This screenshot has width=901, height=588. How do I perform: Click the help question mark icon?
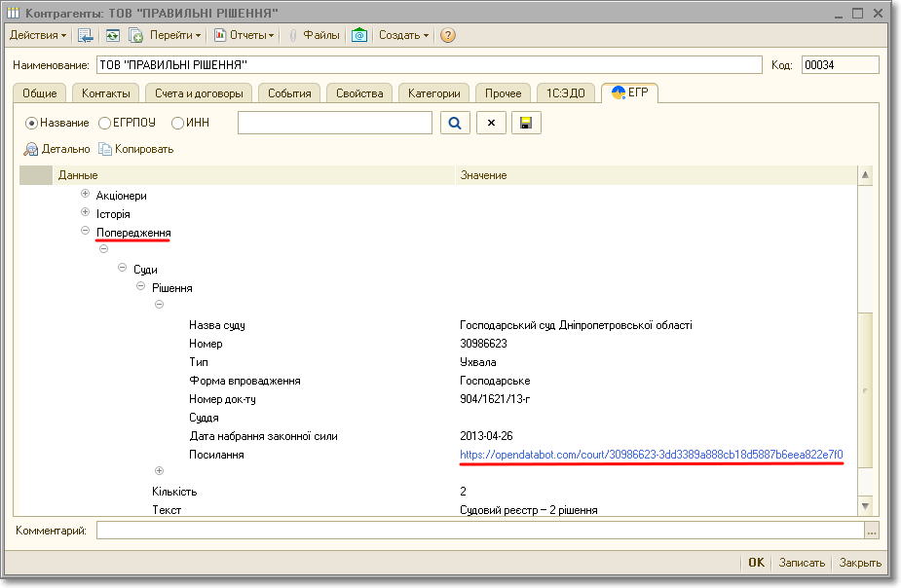[448, 35]
